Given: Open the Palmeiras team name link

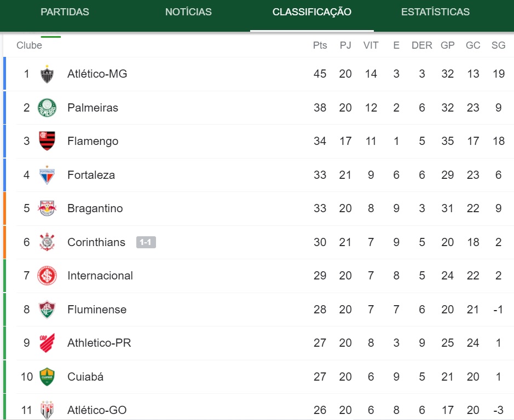Looking at the screenshot, I should click(93, 108).
